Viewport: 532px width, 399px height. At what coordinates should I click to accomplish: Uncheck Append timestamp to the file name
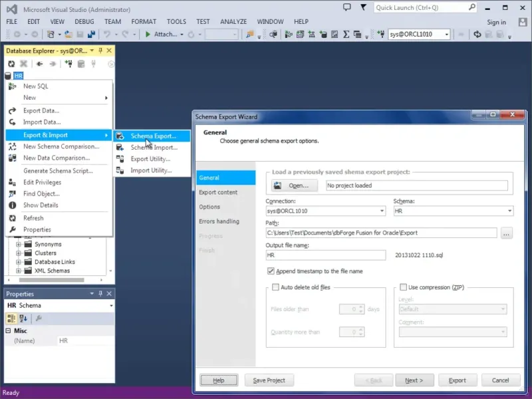pyautogui.click(x=271, y=271)
